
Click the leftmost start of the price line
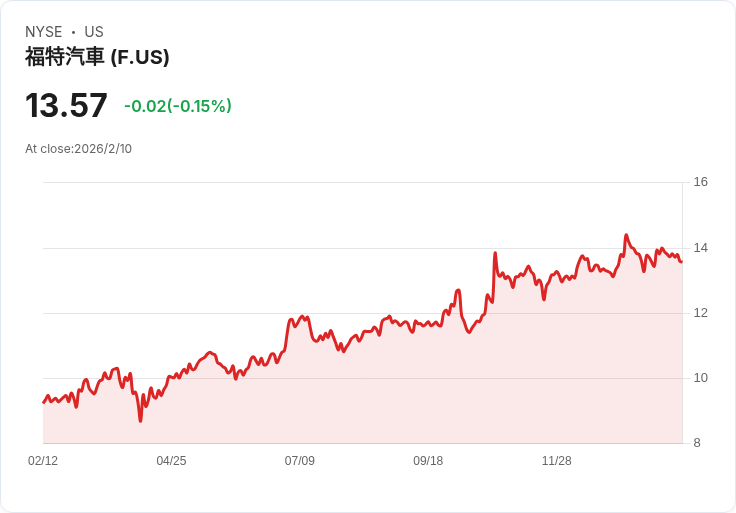[43, 402]
